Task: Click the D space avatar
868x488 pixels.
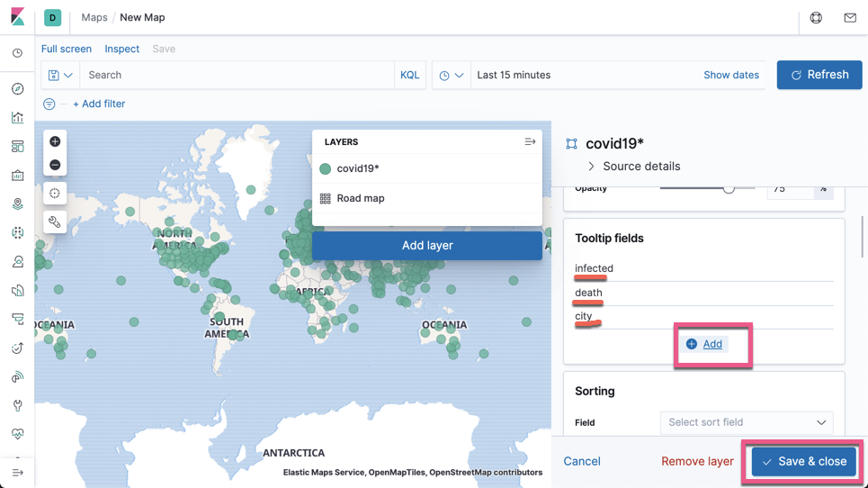Action: 52,18
